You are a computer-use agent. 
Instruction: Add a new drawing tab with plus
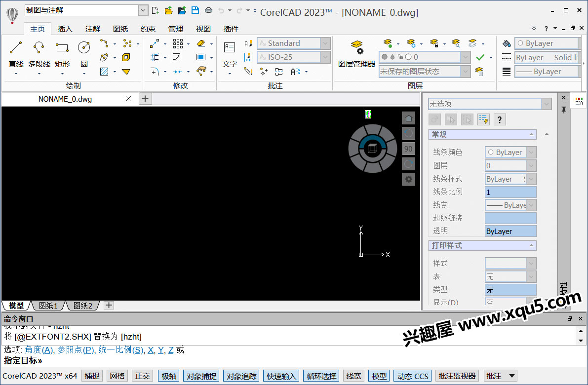[x=145, y=99]
